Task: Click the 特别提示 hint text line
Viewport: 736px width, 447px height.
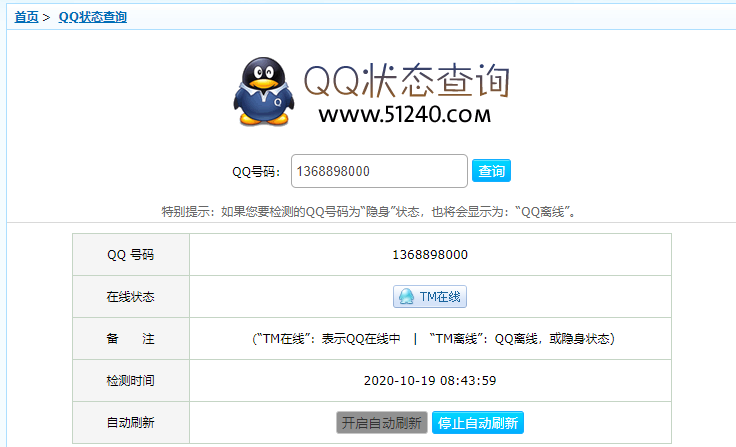Action: [x=369, y=212]
